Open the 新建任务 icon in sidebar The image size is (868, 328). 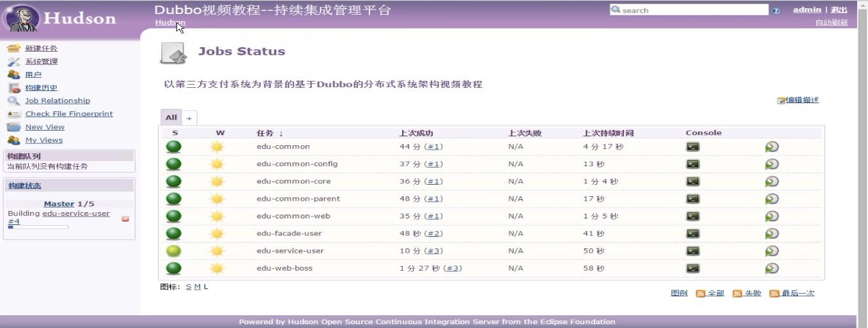[14, 48]
